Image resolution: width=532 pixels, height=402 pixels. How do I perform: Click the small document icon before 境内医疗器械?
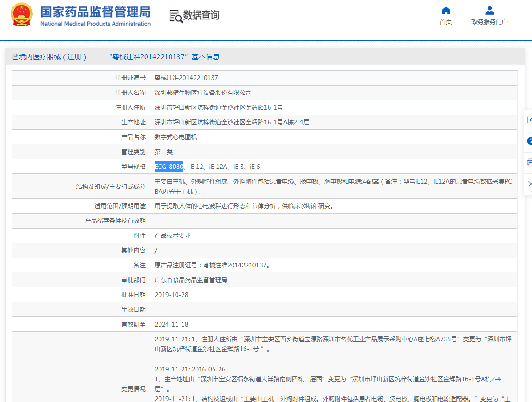tap(15, 57)
